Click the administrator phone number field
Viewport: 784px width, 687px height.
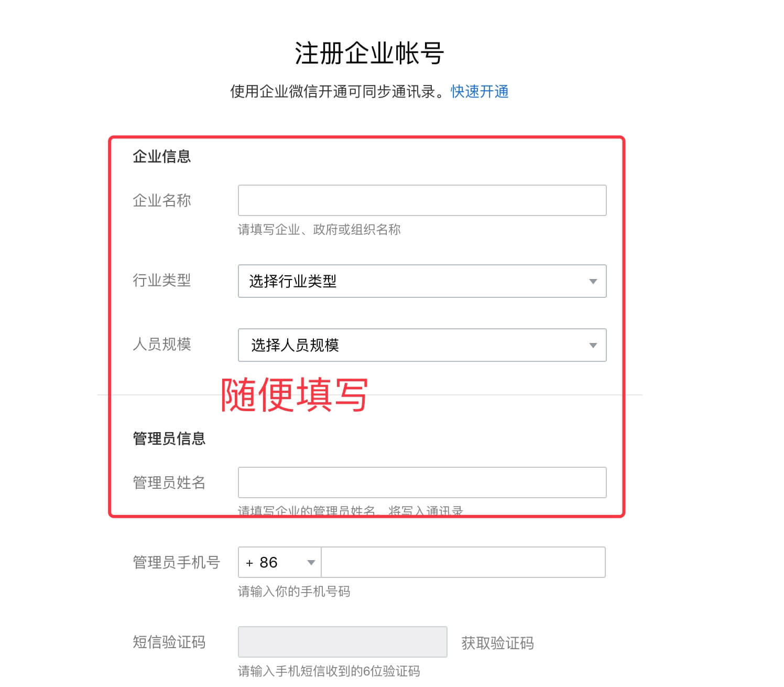coord(463,562)
